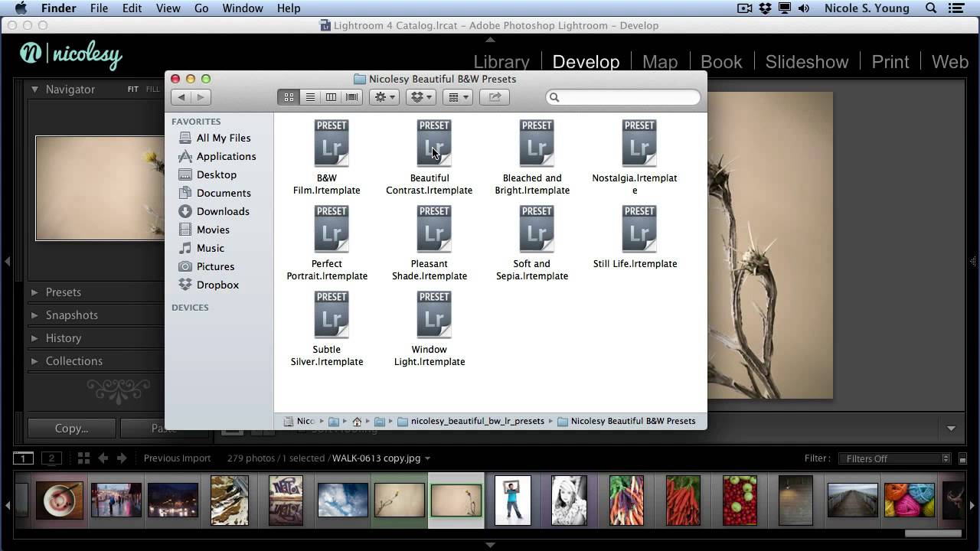980x551 pixels.
Task: Expand the History panel in Lightroom
Action: pos(34,338)
